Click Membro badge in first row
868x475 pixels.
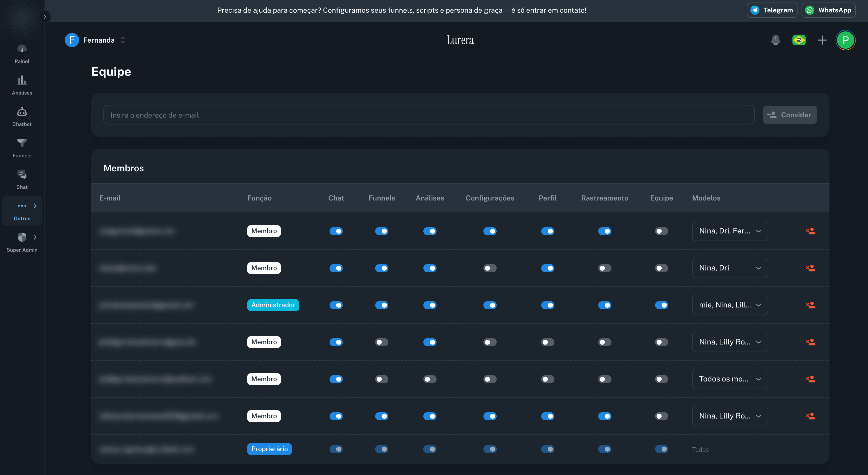[x=264, y=231]
